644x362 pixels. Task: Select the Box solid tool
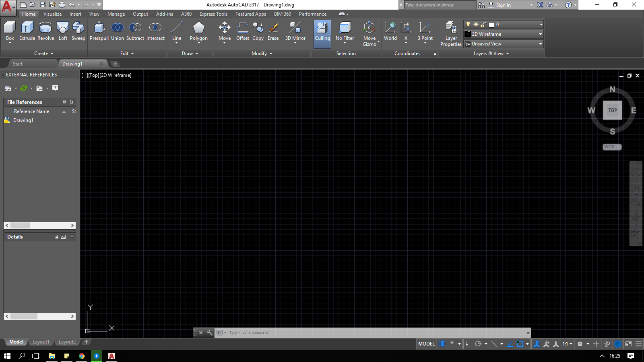[x=10, y=31]
